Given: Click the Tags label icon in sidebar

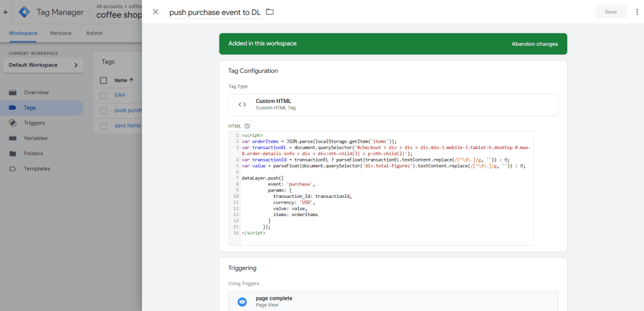Looking at the screenshot, I should click(13, 108).
